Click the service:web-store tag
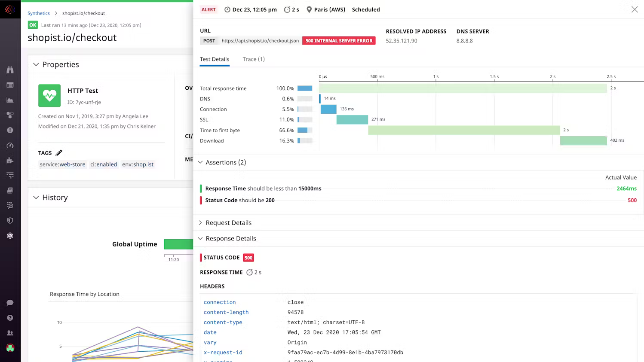This screenshot has height=362, width=644. pyautogui.click(x=62, y=164)
